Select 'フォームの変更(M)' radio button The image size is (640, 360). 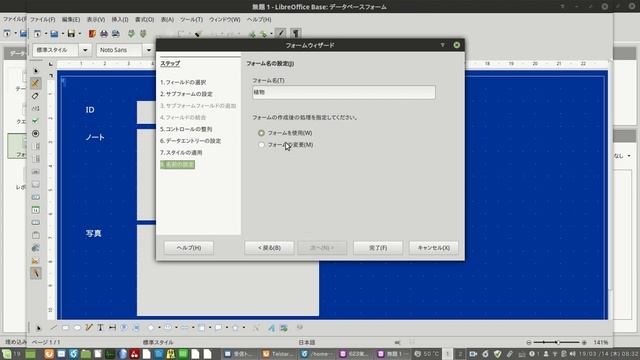pos(261,145)
